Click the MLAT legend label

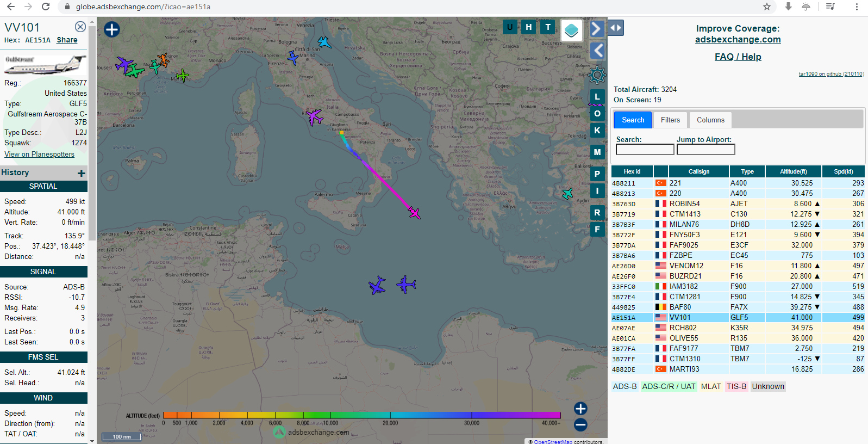tap(711, 386)
